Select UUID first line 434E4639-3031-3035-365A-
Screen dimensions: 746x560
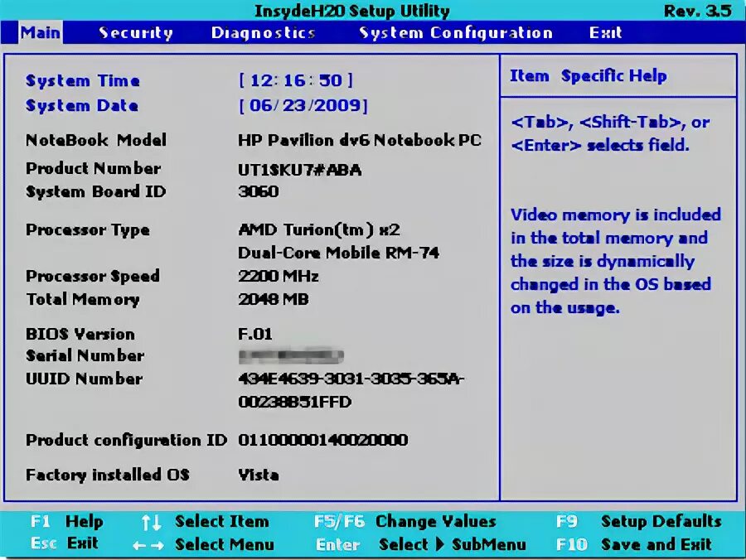pos(351,379)
